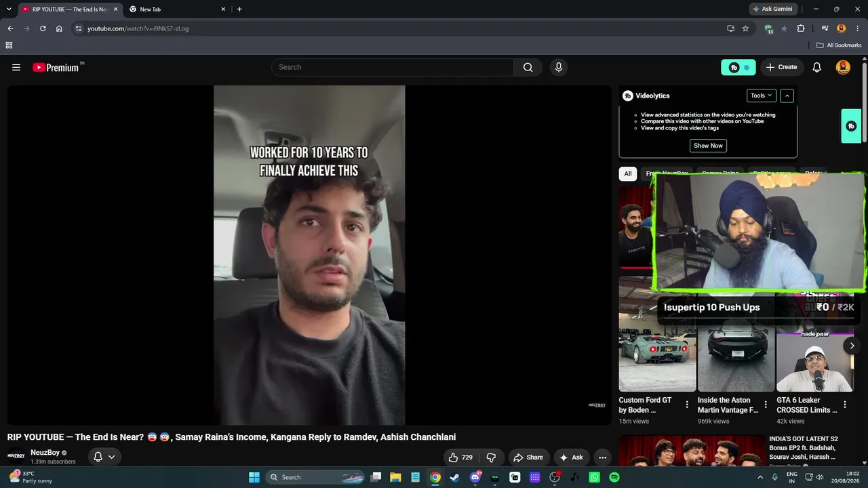The width and height of the screenshot is (868, 488).
Task: Open Chrome three-dot menu
Action: tap(857, 28)
